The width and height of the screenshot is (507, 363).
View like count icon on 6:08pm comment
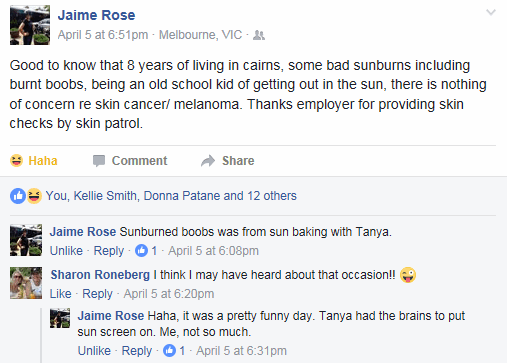[x=141, y=251]
